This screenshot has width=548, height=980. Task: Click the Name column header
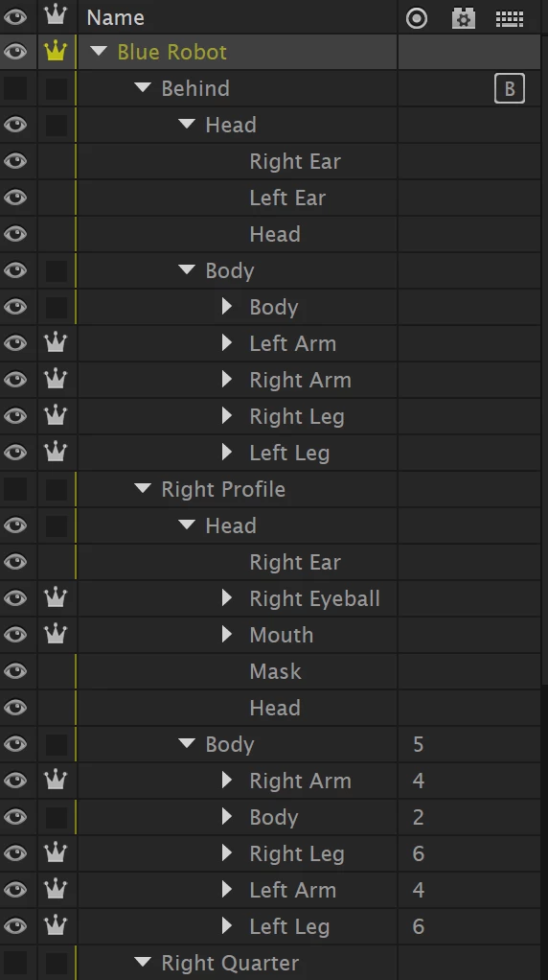116,17
